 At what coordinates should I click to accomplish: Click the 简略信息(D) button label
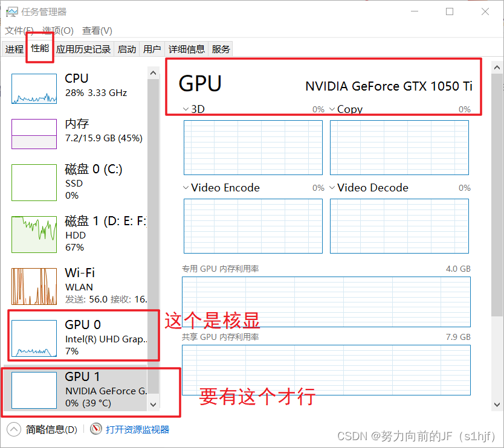[51, 429]
